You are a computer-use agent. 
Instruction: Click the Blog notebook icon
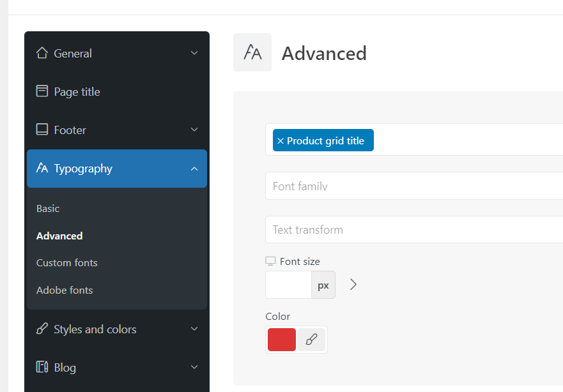pyautogui.click(x=42, y=367)
